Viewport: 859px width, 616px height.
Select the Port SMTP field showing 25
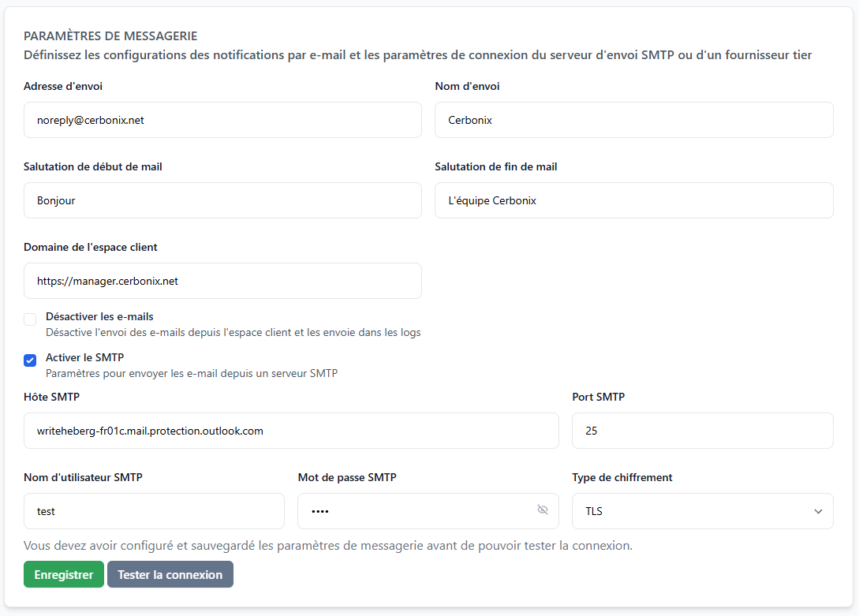pos(702,431)
